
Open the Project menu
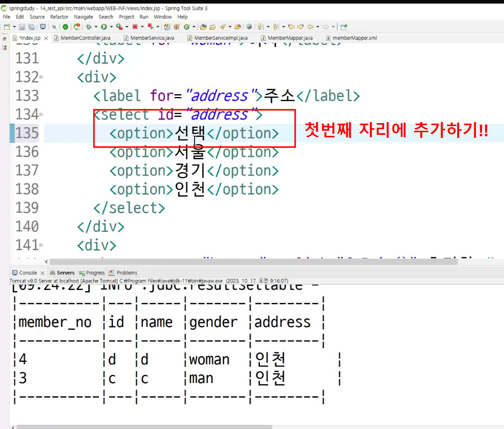pyautogui.click(x=126, y=17)
